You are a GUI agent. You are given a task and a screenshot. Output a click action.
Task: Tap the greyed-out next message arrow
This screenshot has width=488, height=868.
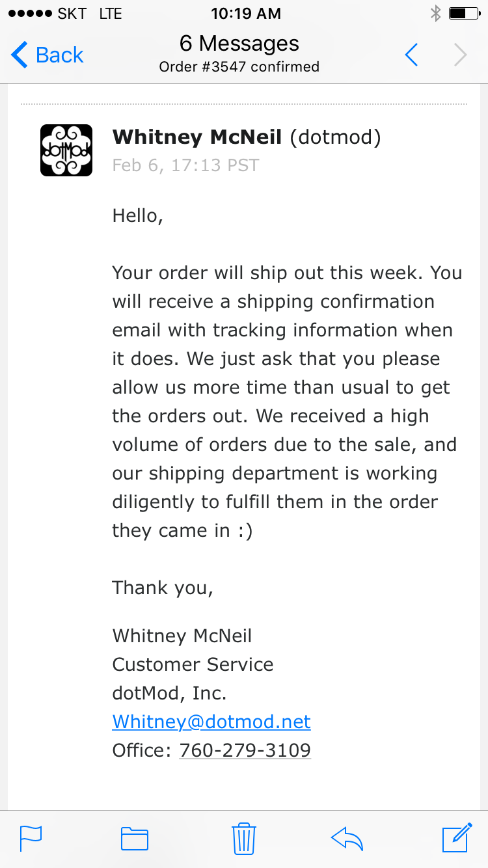tap(461, 55)
